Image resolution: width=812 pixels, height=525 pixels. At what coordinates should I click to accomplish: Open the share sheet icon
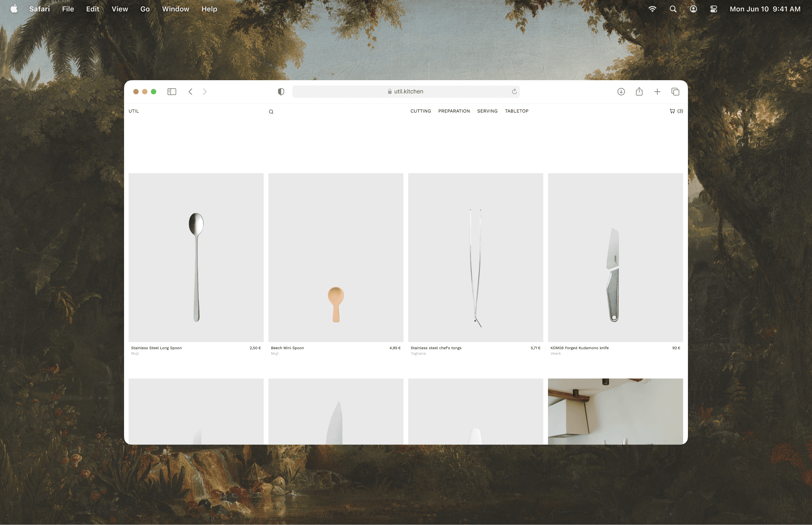click(639, 92)
